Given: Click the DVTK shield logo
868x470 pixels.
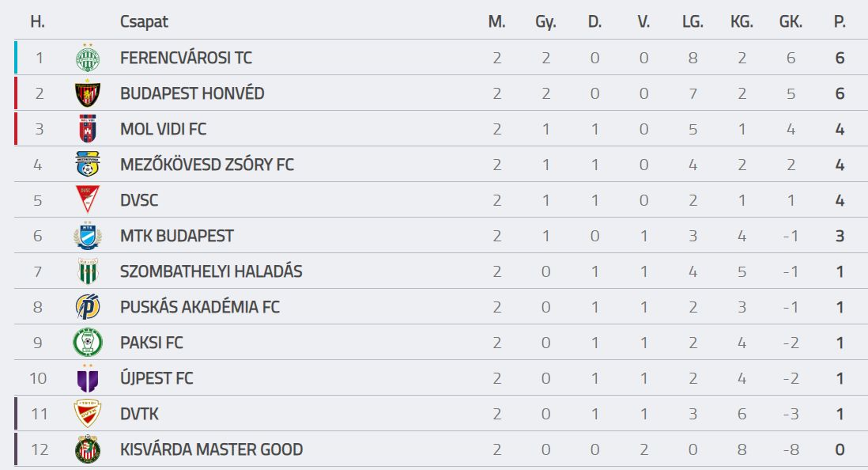Looking at the screenshot, I should 88,414.
